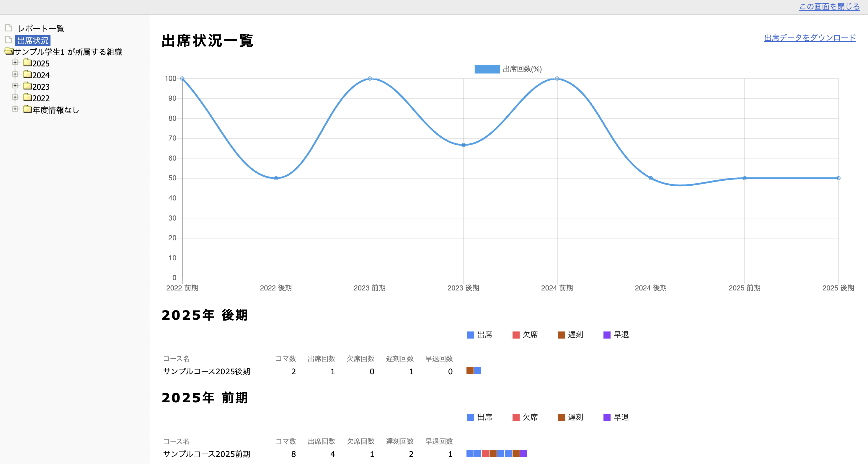Click the 2024 folder icon
The width and height of the screenshot is (868, 464).
click(27, 74)
